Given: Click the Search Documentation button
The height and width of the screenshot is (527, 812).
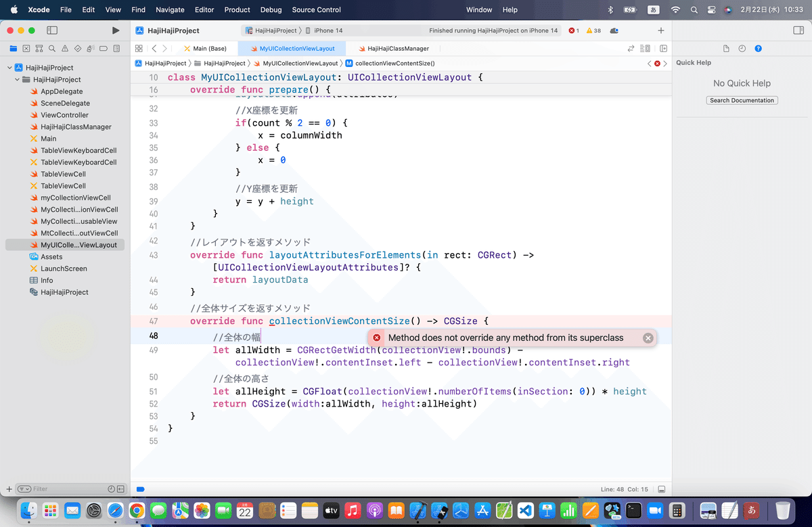Looking at the screenshot, I should 742,100.
